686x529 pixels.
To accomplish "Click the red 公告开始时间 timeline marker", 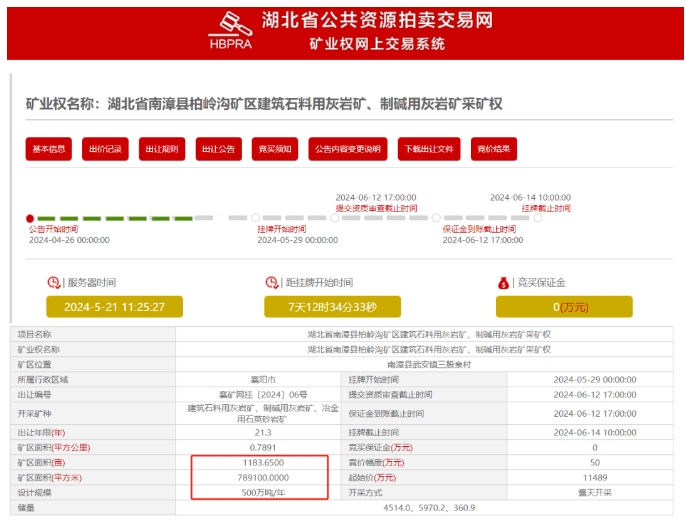I will pos(30,218).
